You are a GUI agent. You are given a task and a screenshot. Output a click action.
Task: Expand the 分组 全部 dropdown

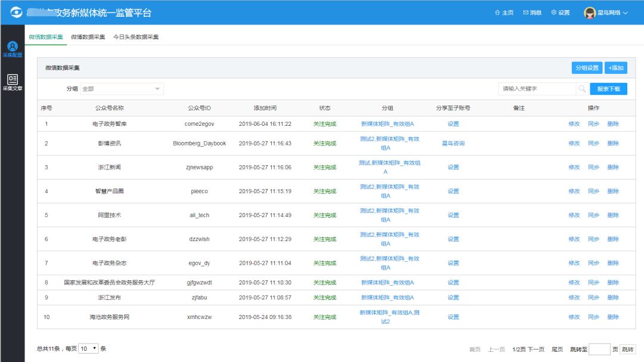pyautogui.click(x=121, y=89)
